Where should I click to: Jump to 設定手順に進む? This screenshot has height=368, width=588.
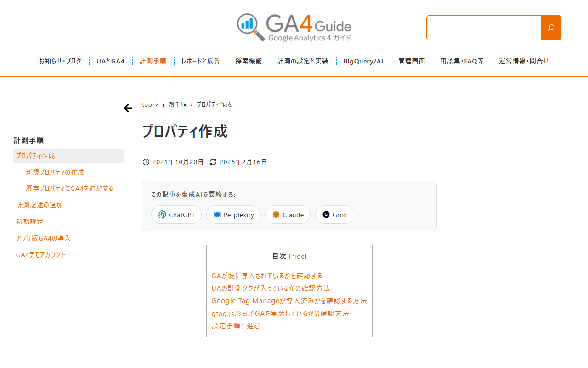click(236, 326)
